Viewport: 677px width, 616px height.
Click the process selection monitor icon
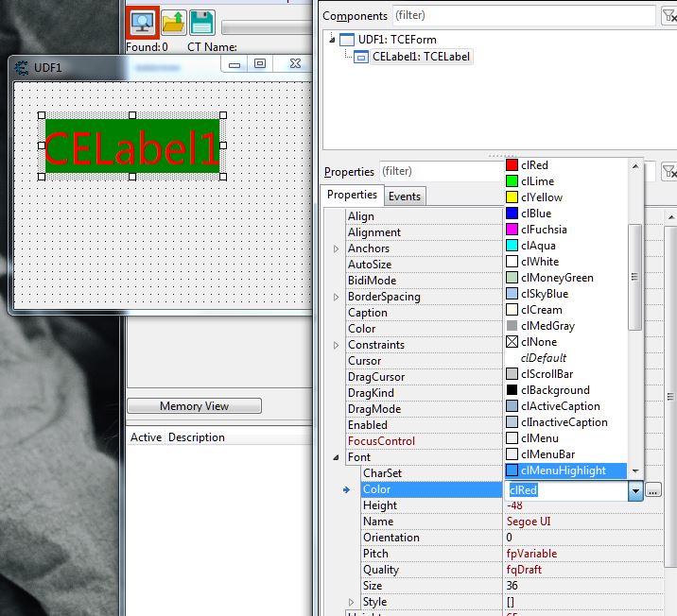tap(143, 22)
